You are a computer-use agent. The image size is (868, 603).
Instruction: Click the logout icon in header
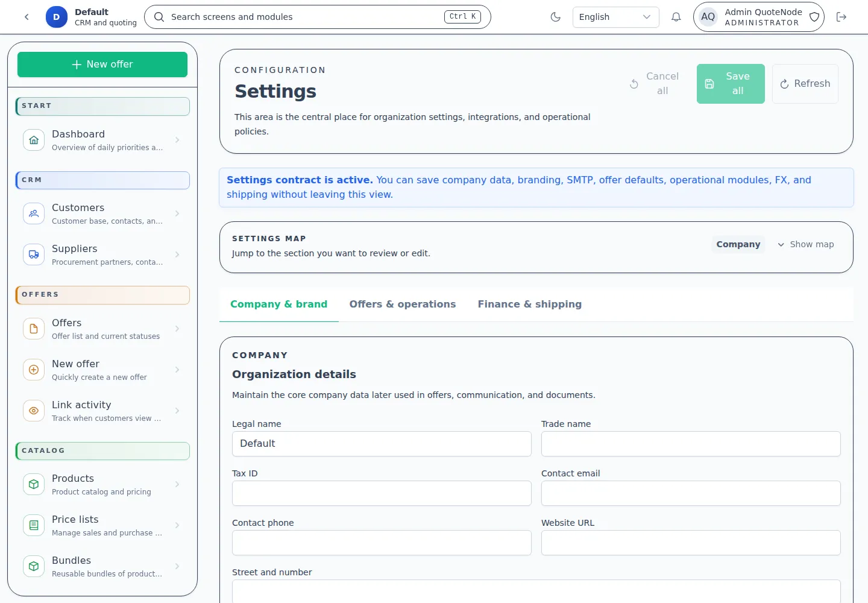click(x=841, y=17)
